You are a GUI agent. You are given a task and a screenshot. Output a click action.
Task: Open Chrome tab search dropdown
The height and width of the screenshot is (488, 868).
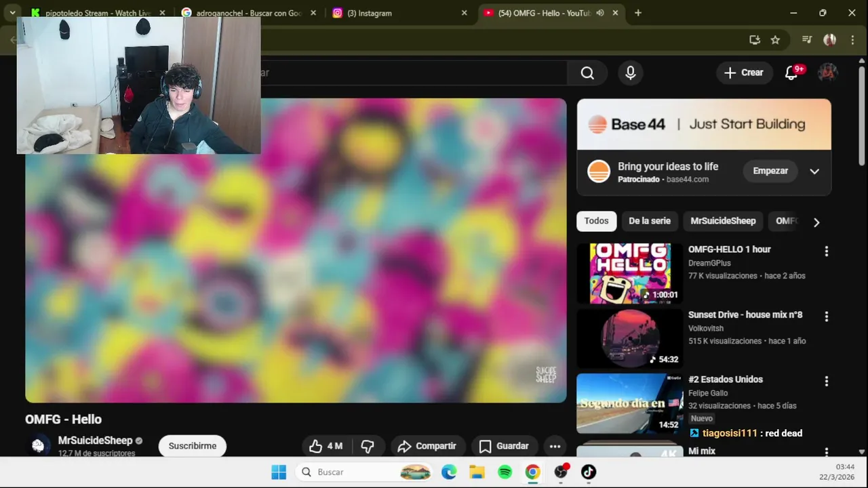coord(12,13)
